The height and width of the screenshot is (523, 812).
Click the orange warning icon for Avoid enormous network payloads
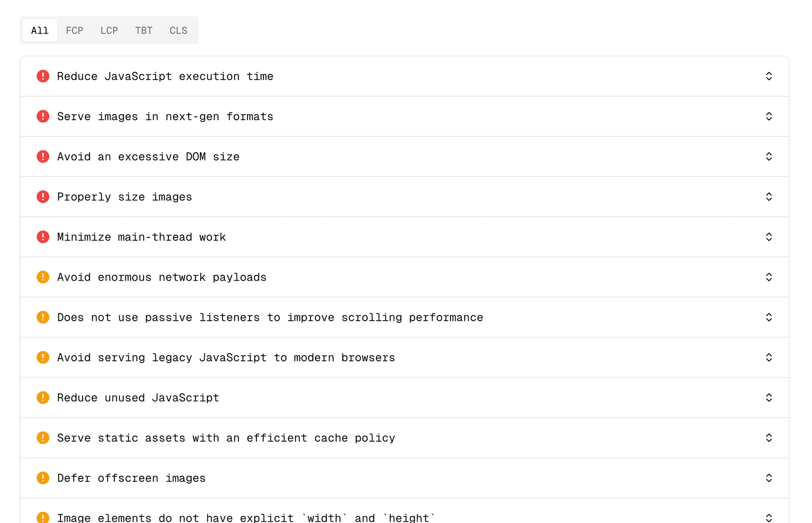pyautogui.click(x=43, y=277)
